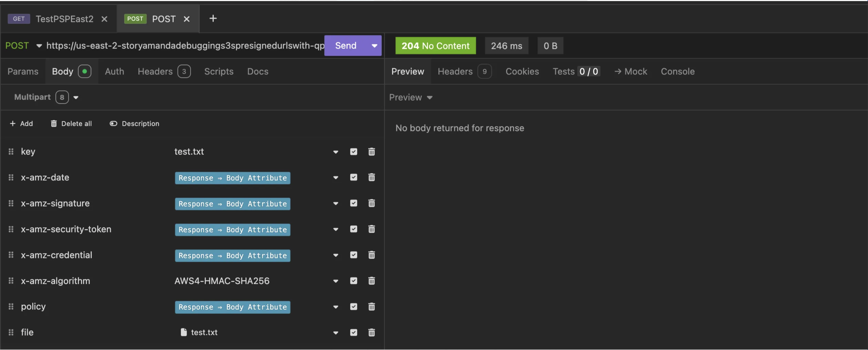This screenshot has width=868, height=350.
Task: Disable the x-amz-algorithm field
Action: click(x=353, y=281)
